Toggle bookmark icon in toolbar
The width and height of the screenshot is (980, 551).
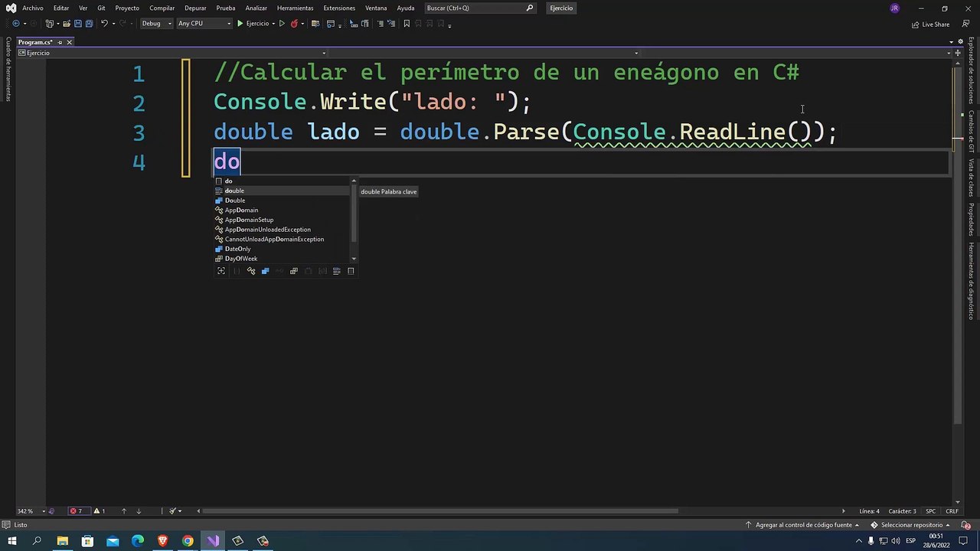407,24
